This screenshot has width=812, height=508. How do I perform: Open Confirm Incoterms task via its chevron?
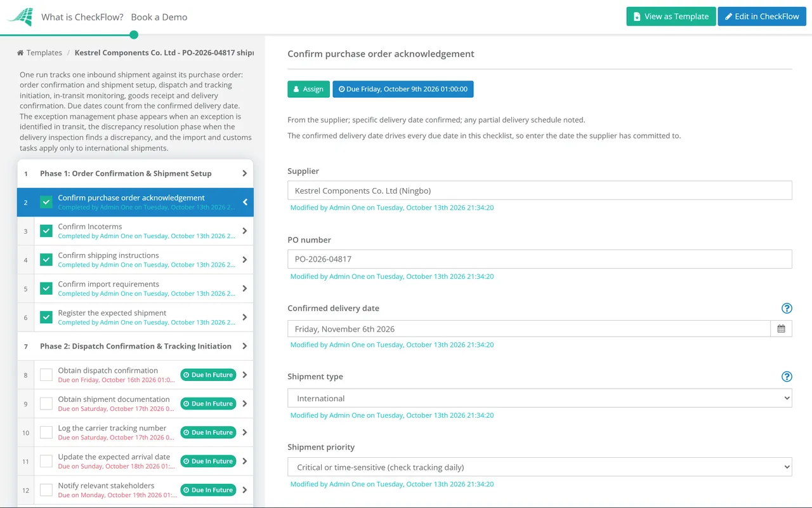click(245, 231)
